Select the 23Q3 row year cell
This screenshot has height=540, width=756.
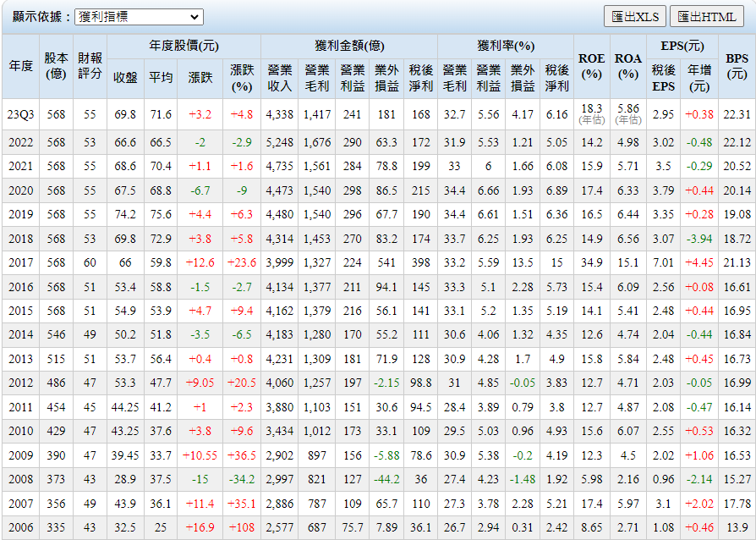pyautogui.click(x=21, y=114)
